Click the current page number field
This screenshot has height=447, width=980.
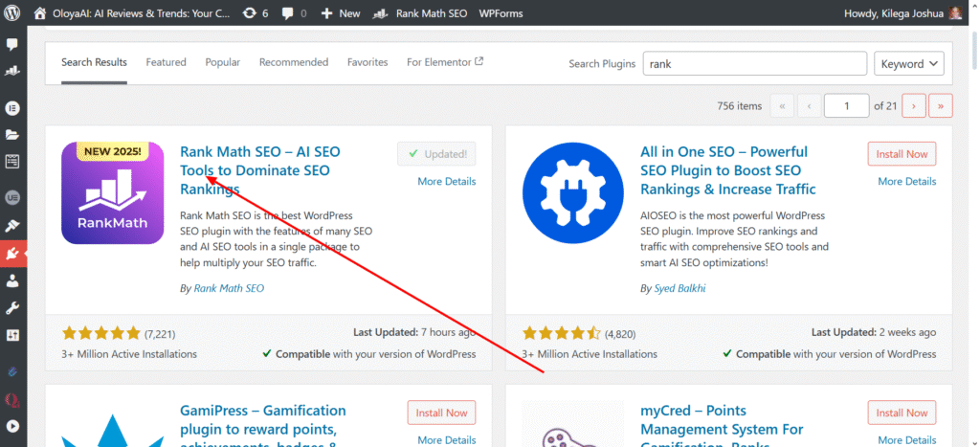[846, 105]
